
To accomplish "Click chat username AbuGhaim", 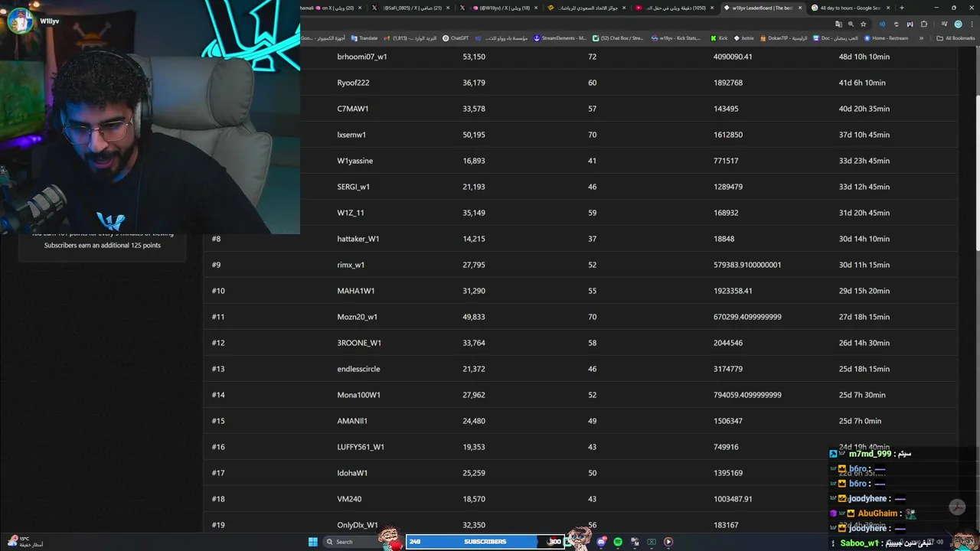I will [877, 514].
